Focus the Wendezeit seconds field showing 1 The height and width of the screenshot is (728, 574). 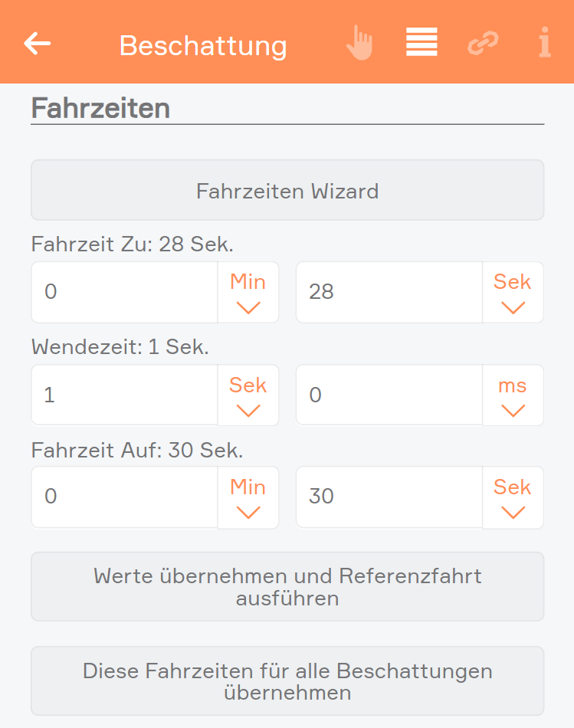pos(124,395)
